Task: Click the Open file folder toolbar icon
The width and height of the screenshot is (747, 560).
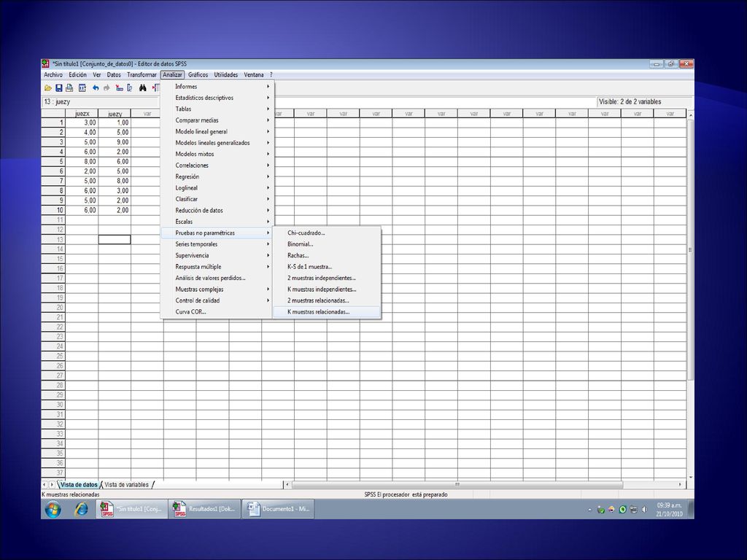Action: pyautogui.click(x=47, y=88)
